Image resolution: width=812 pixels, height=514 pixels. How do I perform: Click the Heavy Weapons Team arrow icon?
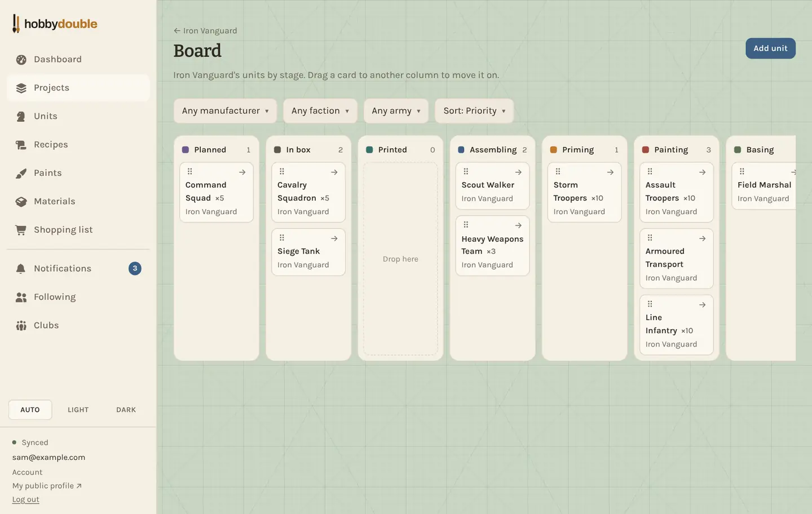[x=518, y=225]
